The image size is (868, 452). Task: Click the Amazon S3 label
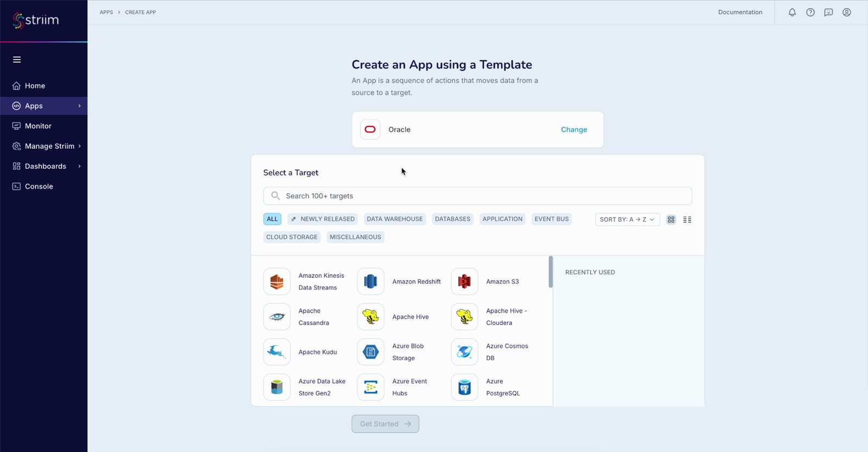[x=502, y=282]
